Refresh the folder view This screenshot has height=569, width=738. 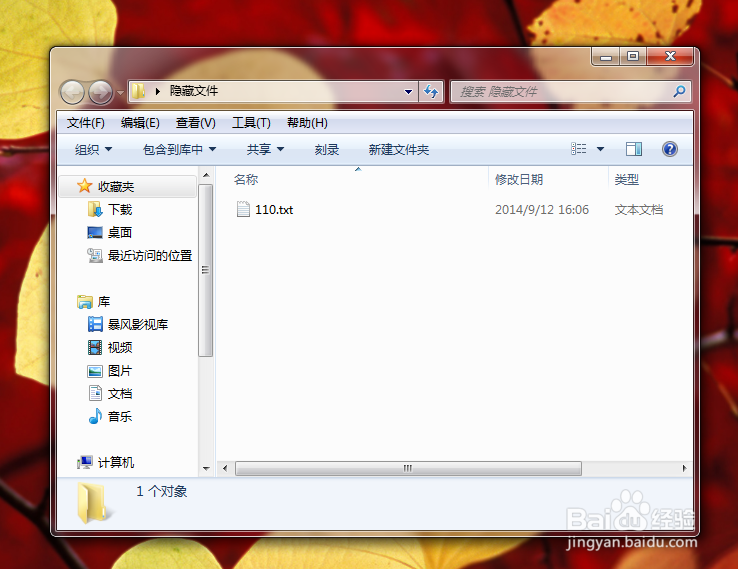pos(431,91)
